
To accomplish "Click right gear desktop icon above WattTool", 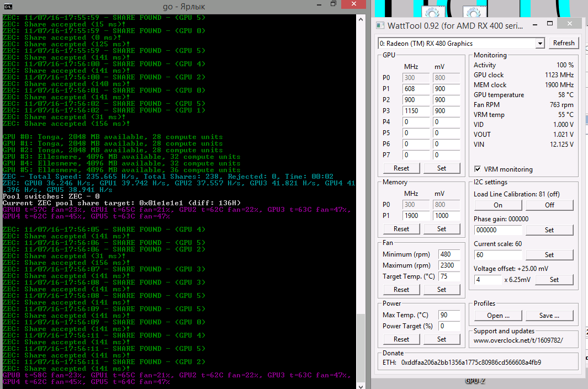I will pos(473,13).
